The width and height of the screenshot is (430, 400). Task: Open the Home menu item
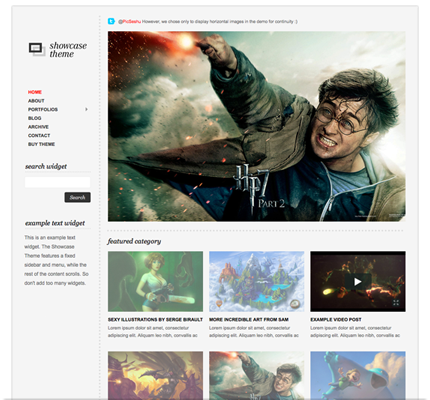pyautogui.click(x=35, y=92)
